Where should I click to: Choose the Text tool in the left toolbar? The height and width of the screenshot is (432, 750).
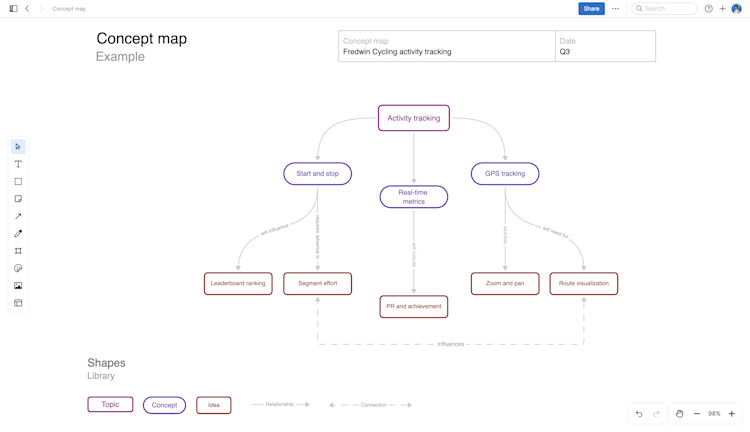click(x=18, y=164)
